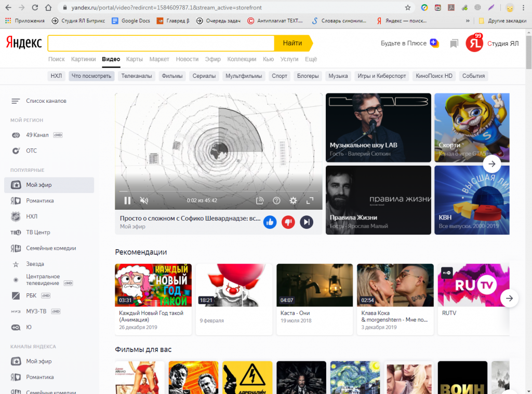The width and height of the screenshot is (532, 394).
Task: Like the video with blue thumbs up
Action: 270,222
